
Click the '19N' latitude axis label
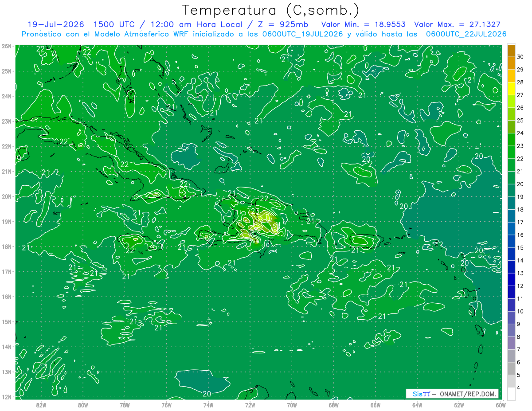pyautogui.click(x=7, y=222)
